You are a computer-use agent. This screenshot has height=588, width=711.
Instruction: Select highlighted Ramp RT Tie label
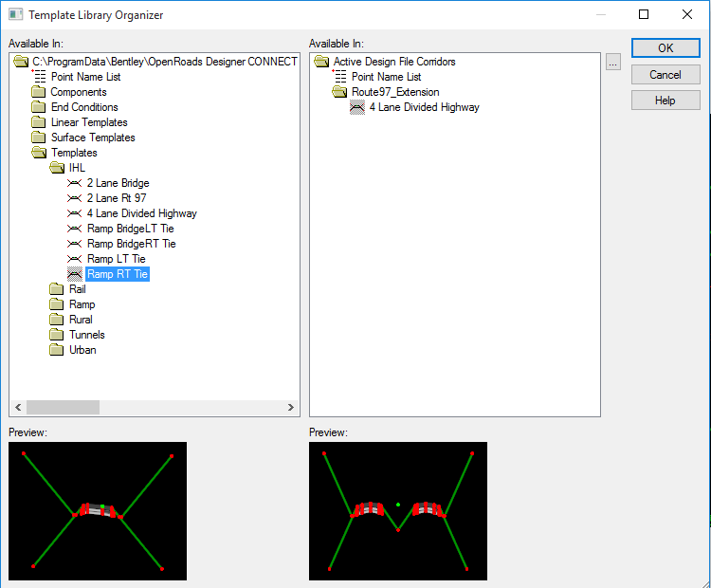118,274
